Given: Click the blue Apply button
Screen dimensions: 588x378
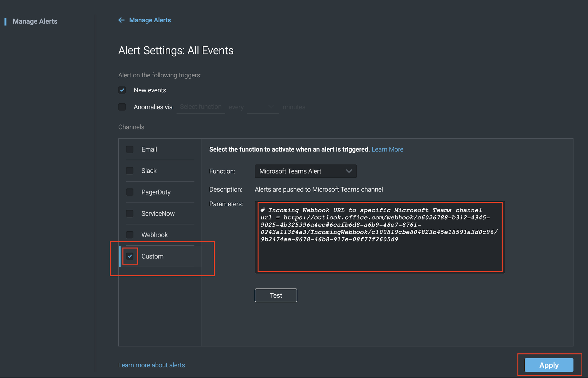Looking at the screenshot, I should point(549,365).
